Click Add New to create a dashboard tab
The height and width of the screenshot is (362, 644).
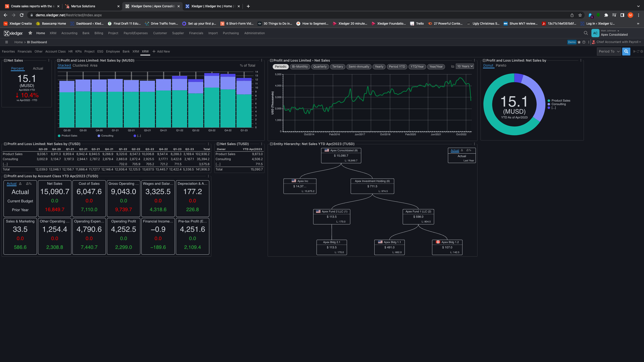pyautogui.click(x=164, y=52)
